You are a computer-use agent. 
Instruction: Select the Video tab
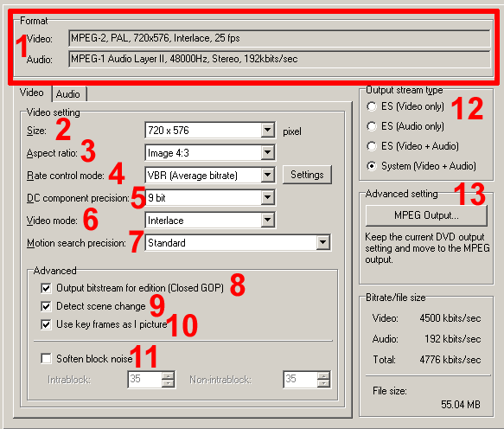[32, 93]
